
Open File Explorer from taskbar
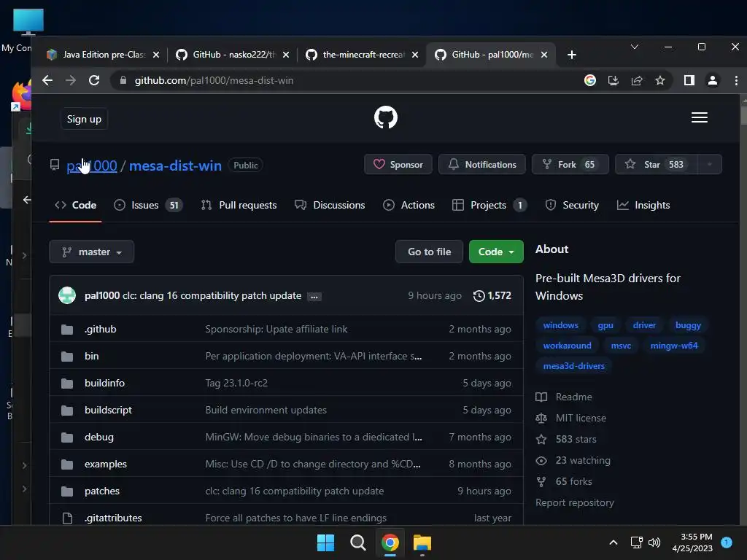point(422,542)
